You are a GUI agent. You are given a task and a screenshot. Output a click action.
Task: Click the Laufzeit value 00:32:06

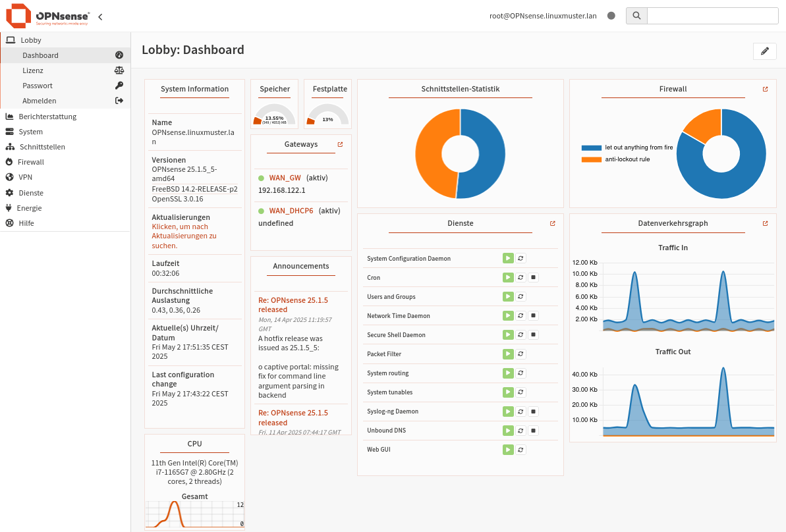pos(165,273)
